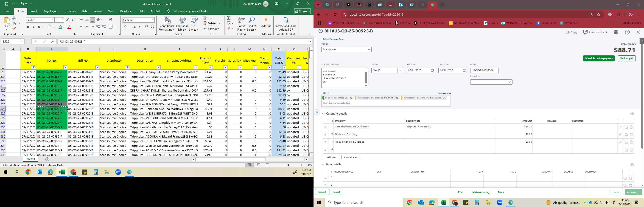Open the Add-ins button
Image resolution: width=644 pixels, height=207 pixels.
click(x=266, y=23)
